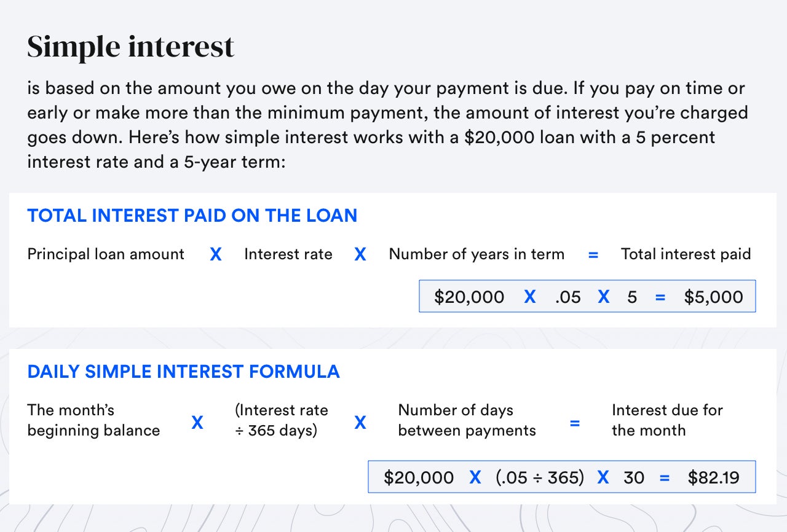The image size is (787, 532).
Task: Select the "Interest due for the month" label
Action: tap(667, 420)
